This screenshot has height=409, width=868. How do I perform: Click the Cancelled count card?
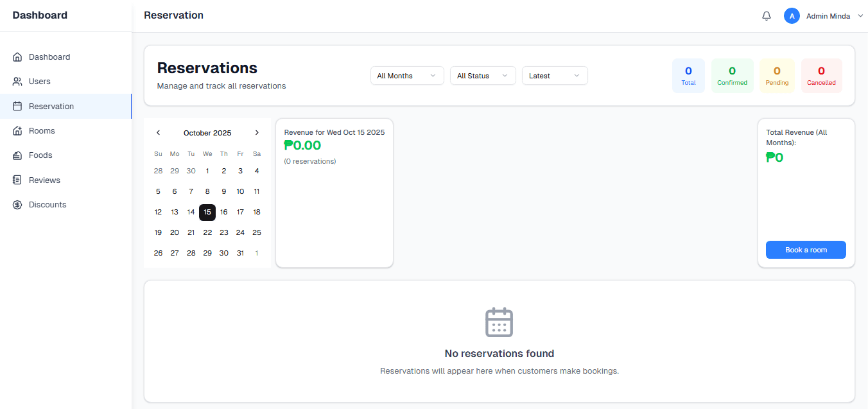coord(821,76)
